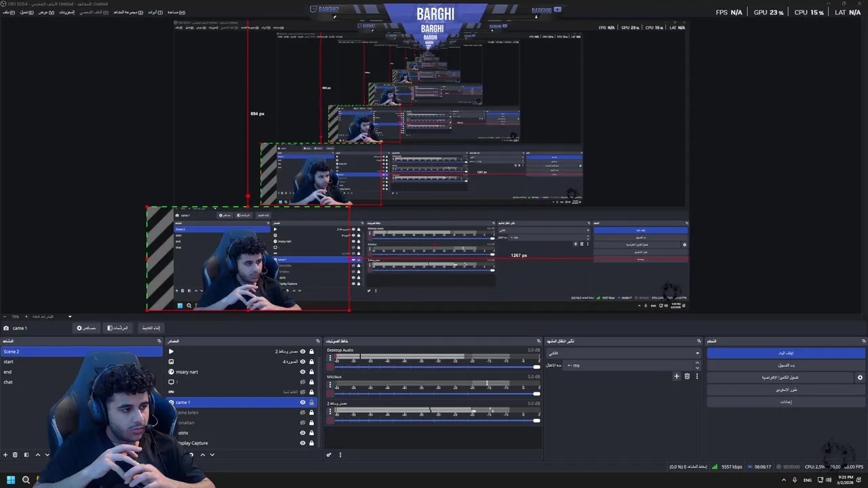Float the Controls dock window
Viewport: 868px width, 488px height.
click(863, 341)
